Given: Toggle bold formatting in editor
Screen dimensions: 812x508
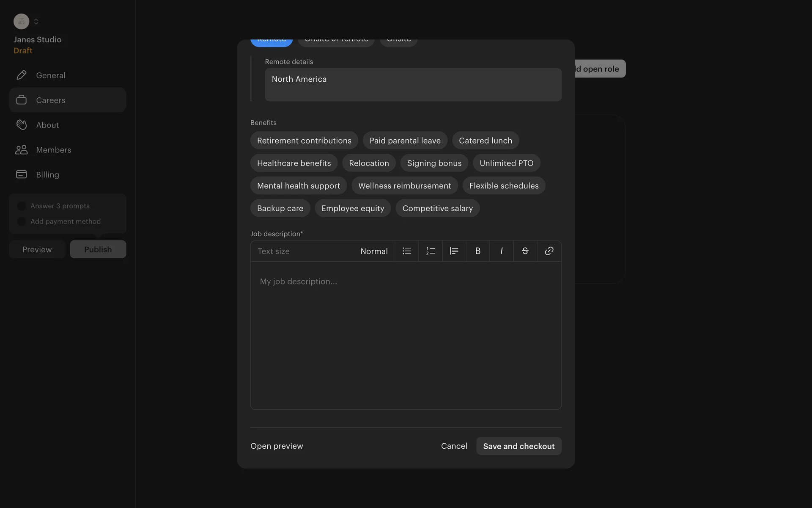Looking at the screenshot, I should 477,251.
